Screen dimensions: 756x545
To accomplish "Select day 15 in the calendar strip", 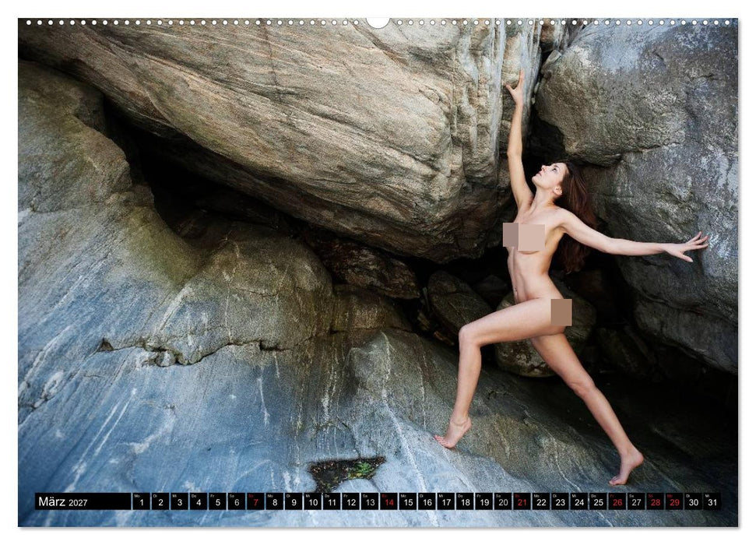I will (408, 501).
